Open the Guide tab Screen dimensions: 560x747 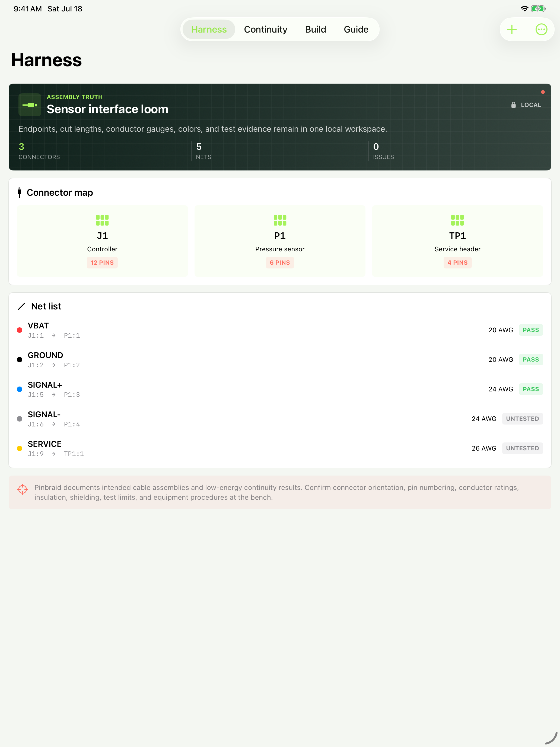356,29
